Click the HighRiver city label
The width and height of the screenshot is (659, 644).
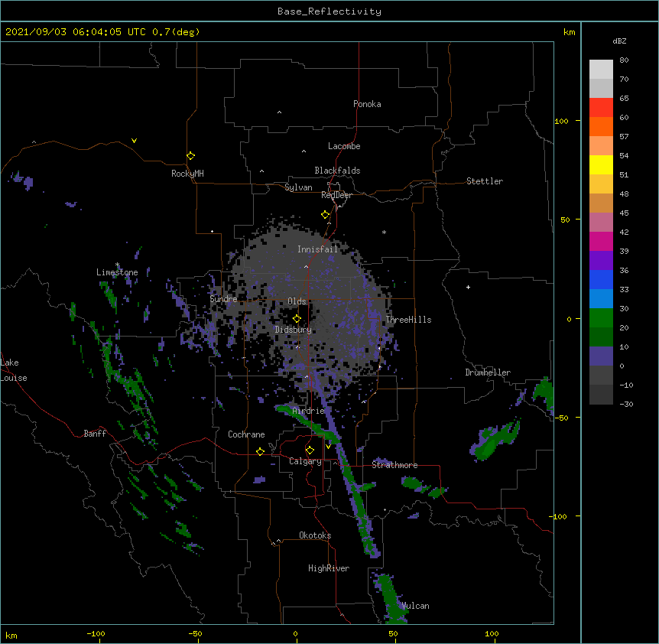[x=329, y=568]
